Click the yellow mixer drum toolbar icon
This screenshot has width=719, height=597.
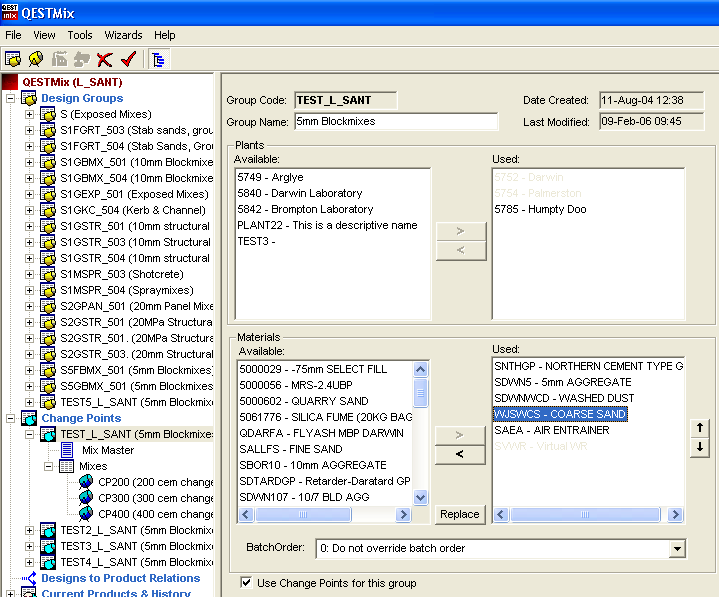[36, 59]
